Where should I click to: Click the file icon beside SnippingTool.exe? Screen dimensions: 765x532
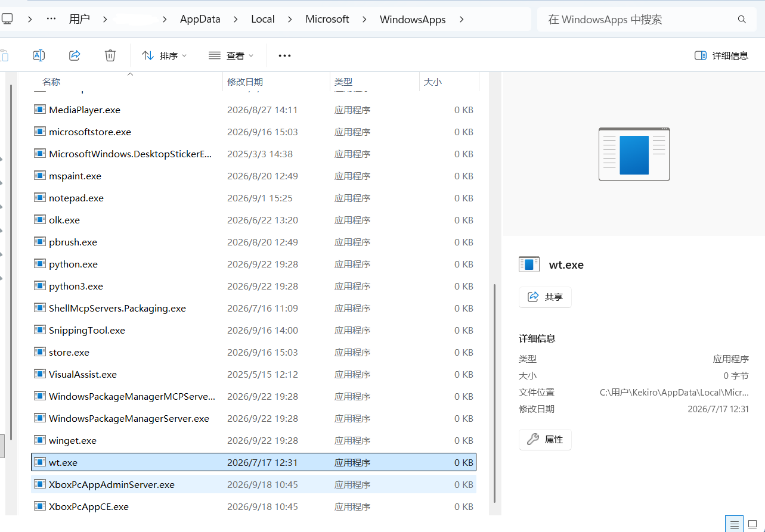point(40,330)
